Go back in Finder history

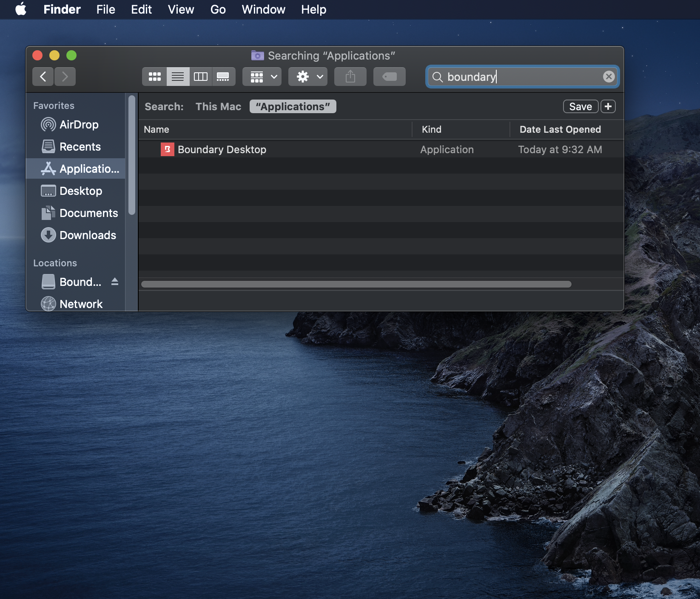pyautogui.click(x=43, y=77)
